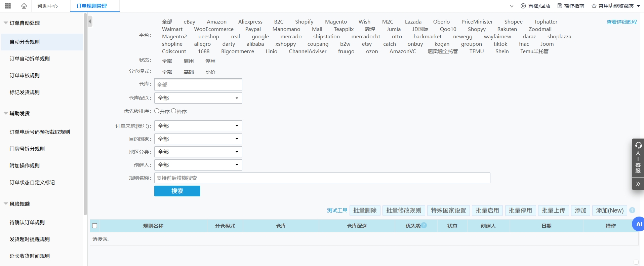Select the 降序 priority sort radio
This screenshot has width=644, height=266.
173,111
